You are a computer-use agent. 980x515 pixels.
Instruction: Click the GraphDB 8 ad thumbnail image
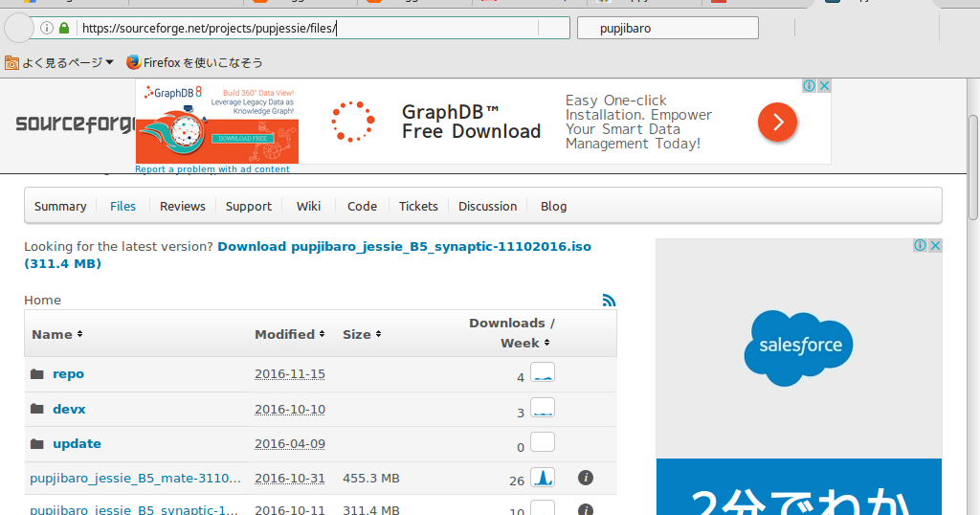pos(217,123)
